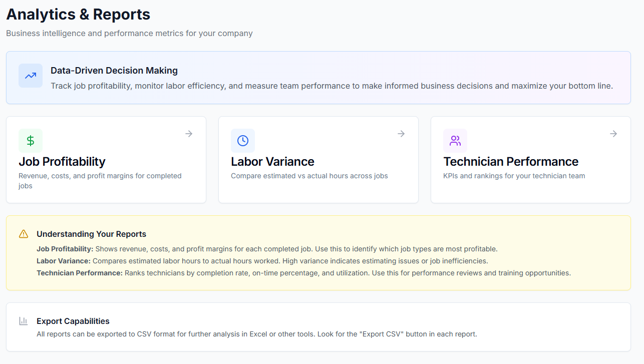Open Job Profitability via its arrow icon
This screenshot has width=644, height=364.
point(189,134)
